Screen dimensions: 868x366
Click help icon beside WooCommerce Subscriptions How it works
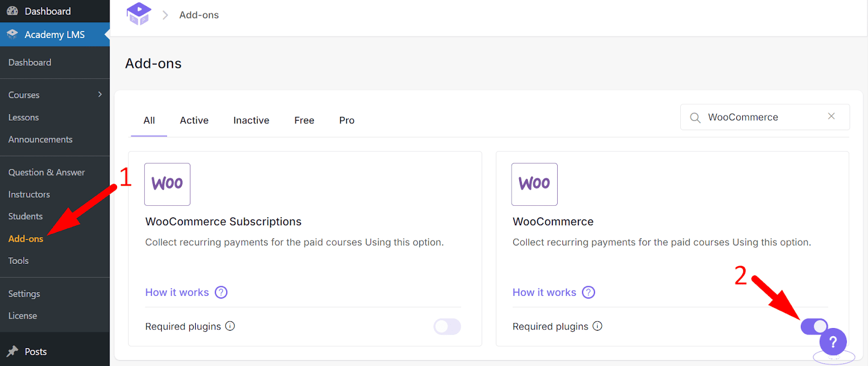point(221,292)
